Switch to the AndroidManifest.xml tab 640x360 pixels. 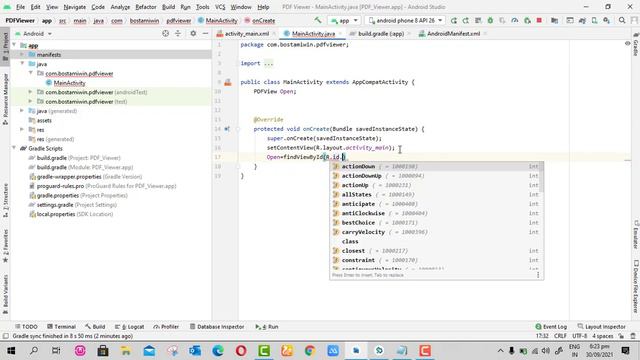pos(453,34)
